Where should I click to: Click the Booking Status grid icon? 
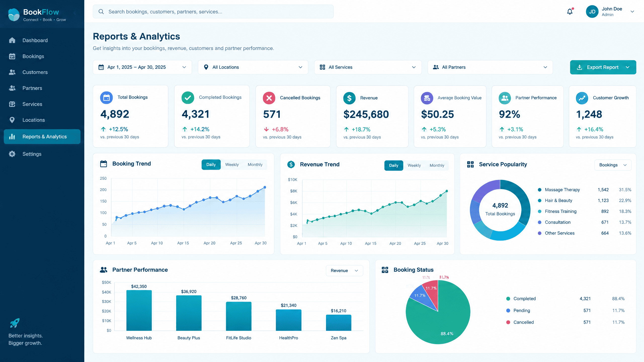(x=385, y=270)
